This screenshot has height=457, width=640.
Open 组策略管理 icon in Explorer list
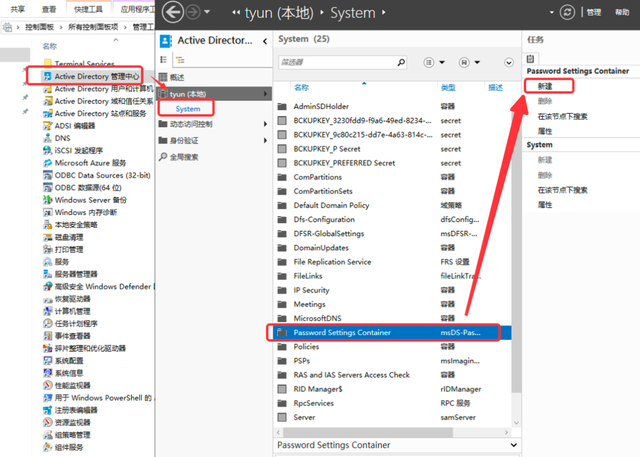click(x=48, y=435)
